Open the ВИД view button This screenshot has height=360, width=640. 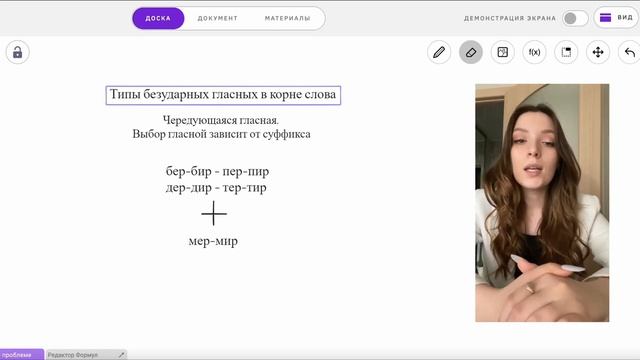(616, 18)
